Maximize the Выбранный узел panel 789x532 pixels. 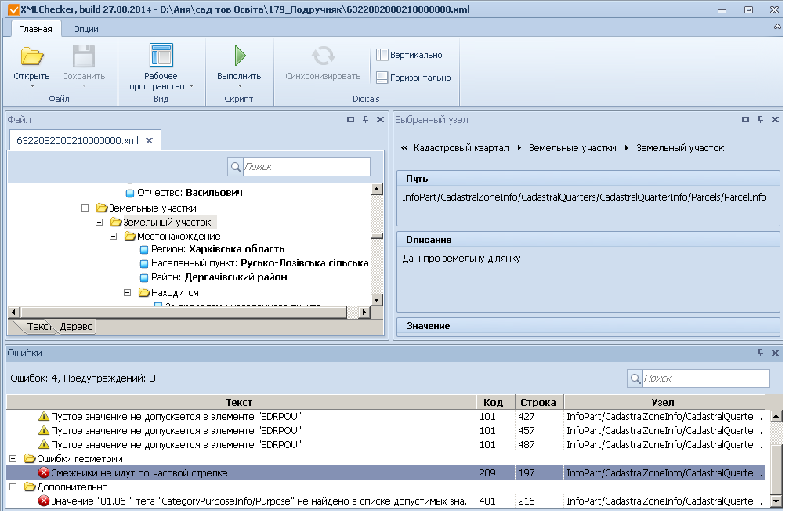(x=745, y=119)
